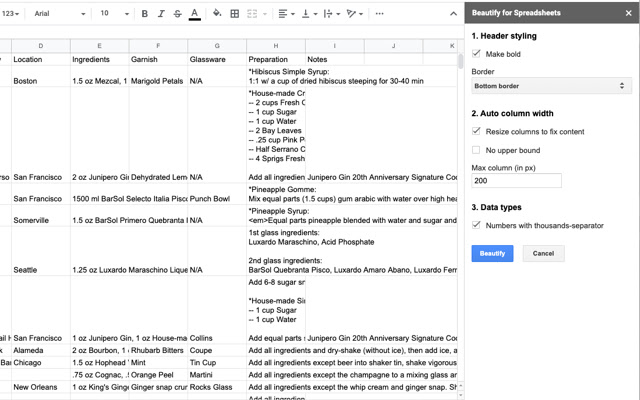Open the fill color bucket
Screen dimensions: 640x400
(x=217, y=14)
